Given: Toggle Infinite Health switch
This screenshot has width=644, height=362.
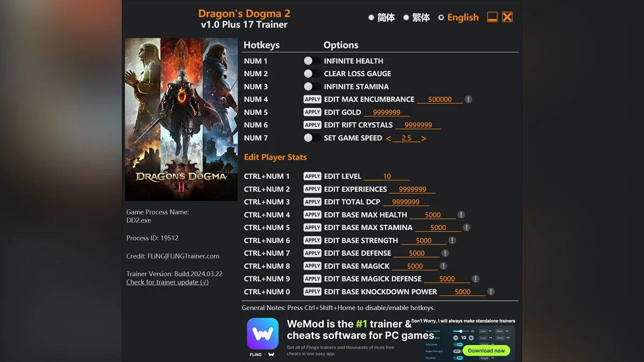Looking at the screenshot, I should 312,61.
